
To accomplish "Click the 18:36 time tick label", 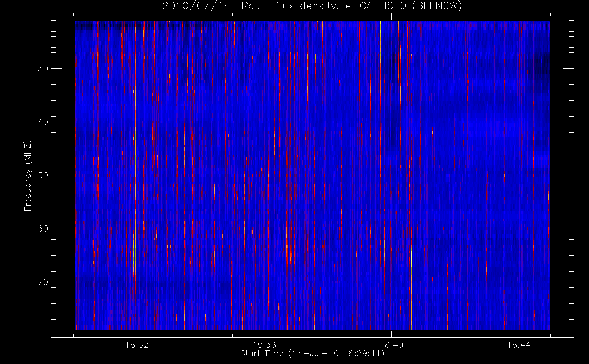I will [264, 345].
